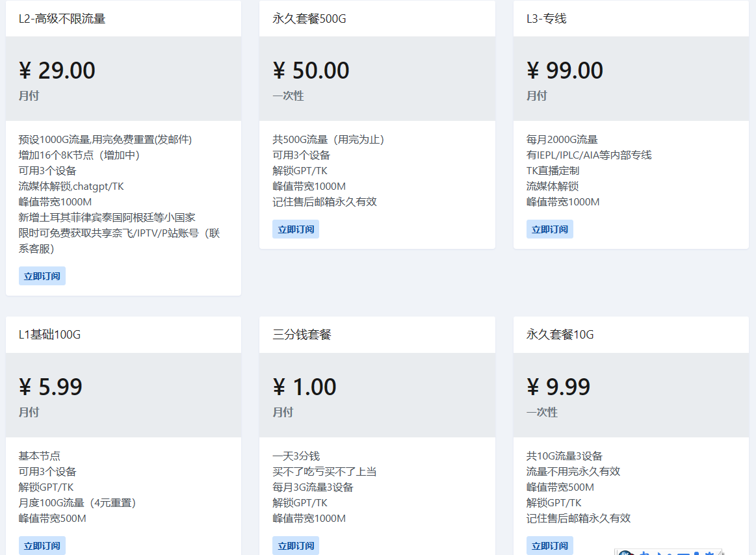Click the 永久套餐500G heading
This screenshot has height=555, width=756.
[x=309, y=19]
